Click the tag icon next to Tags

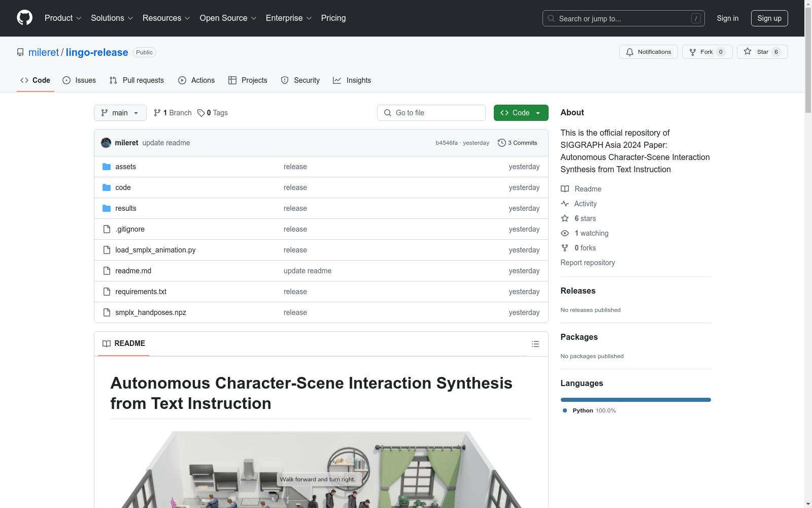(x=201, y=113)
